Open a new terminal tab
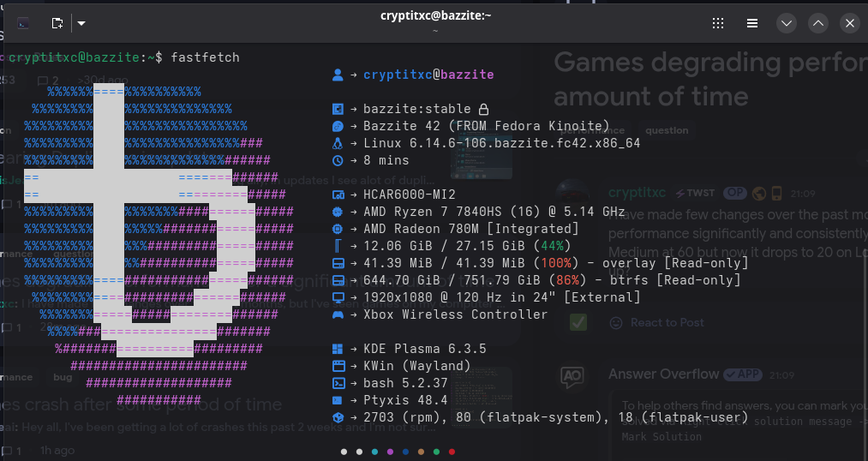Image resolution: width=868 pixels, height=461 pixels. tap(57, 23)
